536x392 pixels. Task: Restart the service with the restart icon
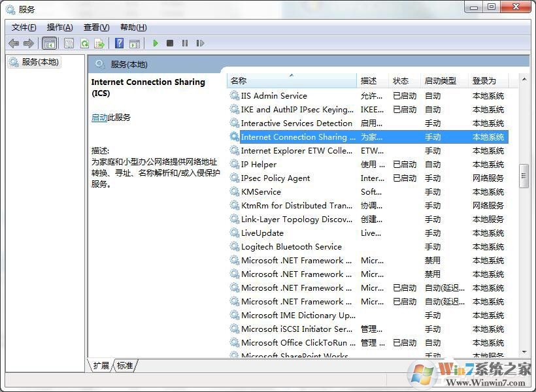[x=200, y=43]
